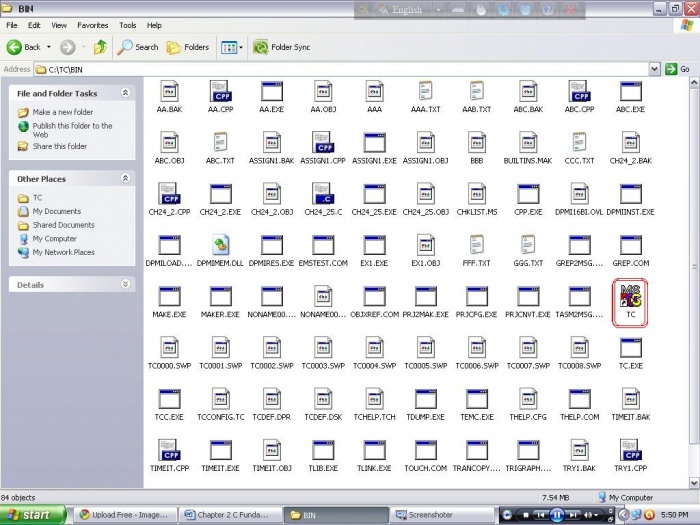Click the Make a new folder link
This screenshot has width=700, height=525.
(x=62, y=112)
